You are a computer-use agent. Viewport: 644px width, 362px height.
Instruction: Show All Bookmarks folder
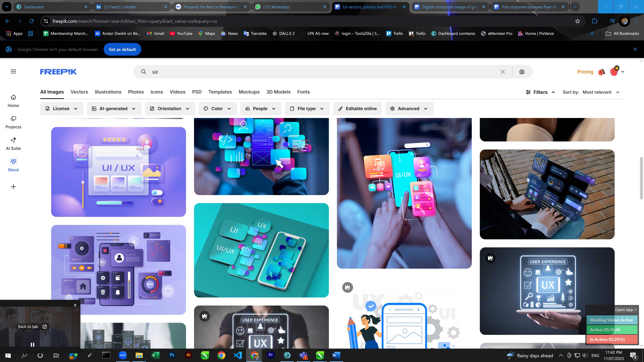coord(622,34)
